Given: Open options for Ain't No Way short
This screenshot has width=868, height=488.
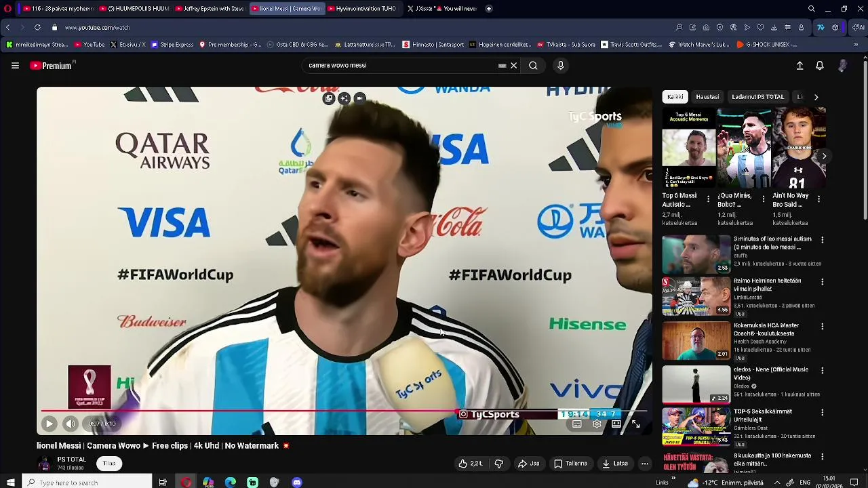Looking at the screenshot, I should pos(818,199).
